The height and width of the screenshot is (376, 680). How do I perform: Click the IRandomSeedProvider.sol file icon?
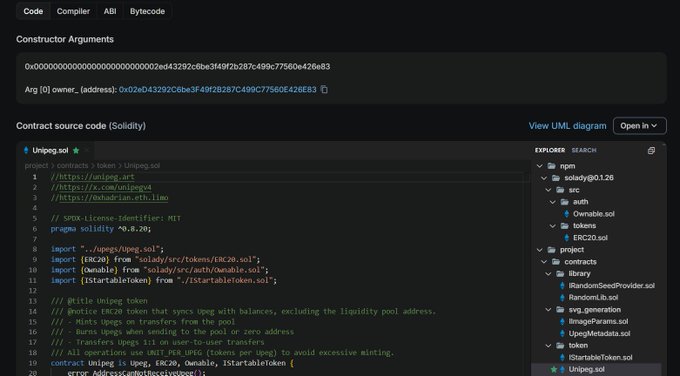562,285
